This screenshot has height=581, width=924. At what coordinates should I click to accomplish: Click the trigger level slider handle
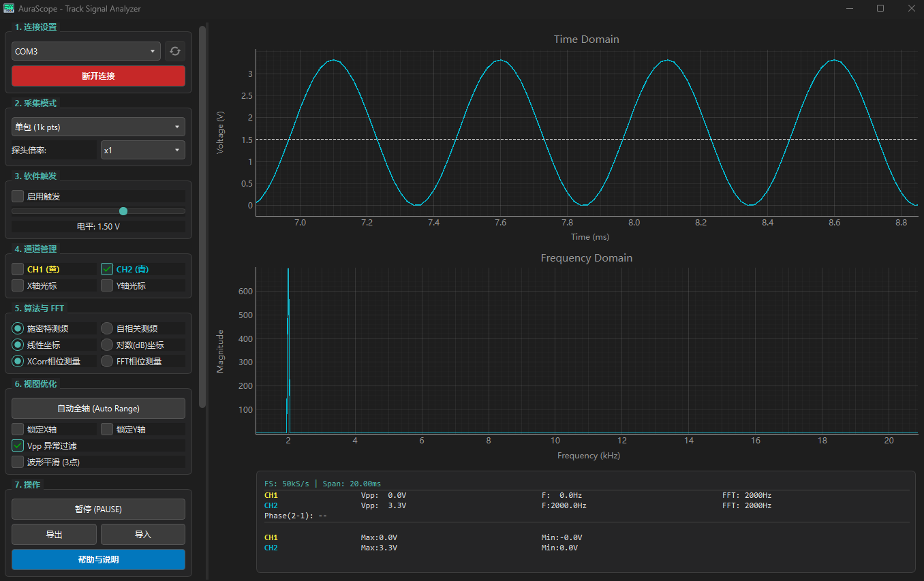pyautogui.click(x=123, y=211)
